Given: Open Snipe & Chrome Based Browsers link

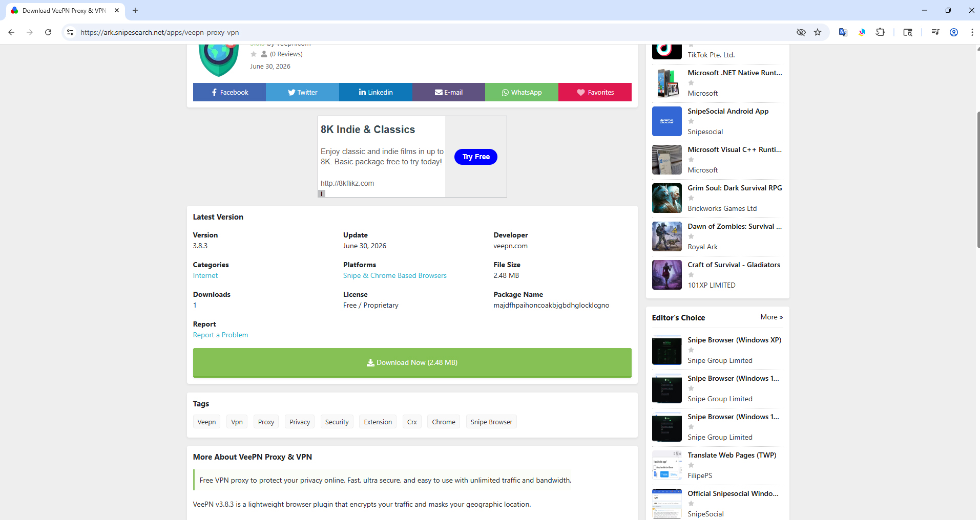Looking at the screenshot, I should pyautogui.click(x=395, y=275).
